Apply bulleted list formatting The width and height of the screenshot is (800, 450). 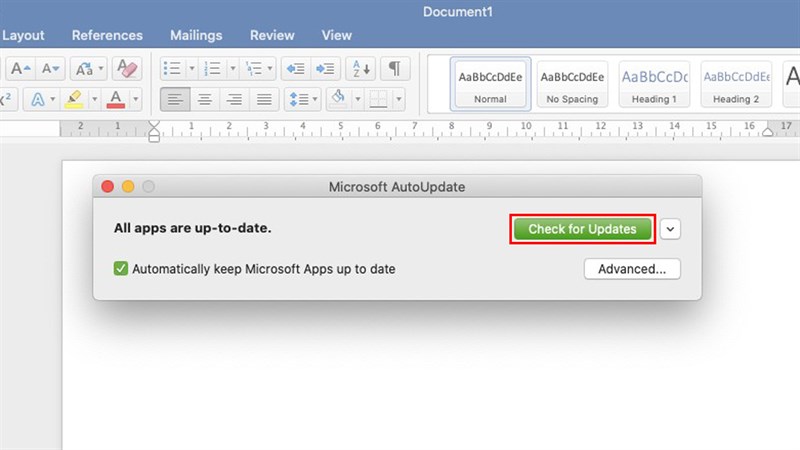coord(172,68)
